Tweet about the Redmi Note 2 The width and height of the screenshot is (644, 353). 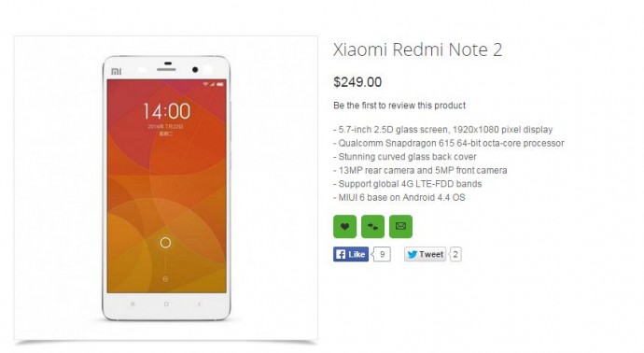425,254
